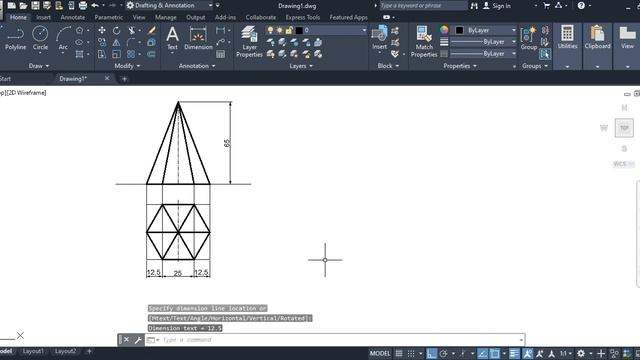This screenshot has height=360, width=640.
Task: Select the Rotate tool in Modify panel
Action: pyautogui.click(x=116, y=30)
